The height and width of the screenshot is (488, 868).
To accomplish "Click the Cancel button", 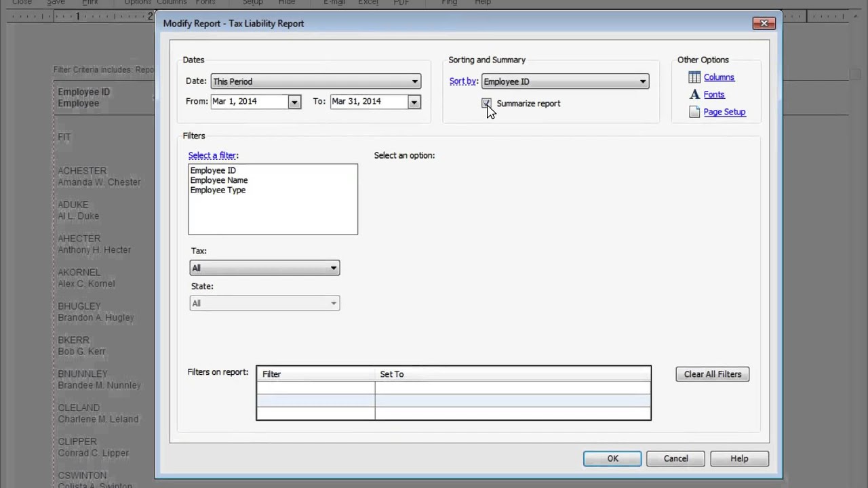I will [675, 459].
